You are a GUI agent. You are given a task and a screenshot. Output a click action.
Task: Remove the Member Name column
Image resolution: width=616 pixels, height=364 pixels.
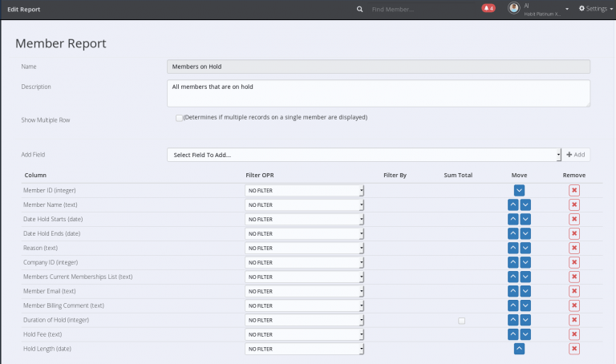tap(574, 204)
